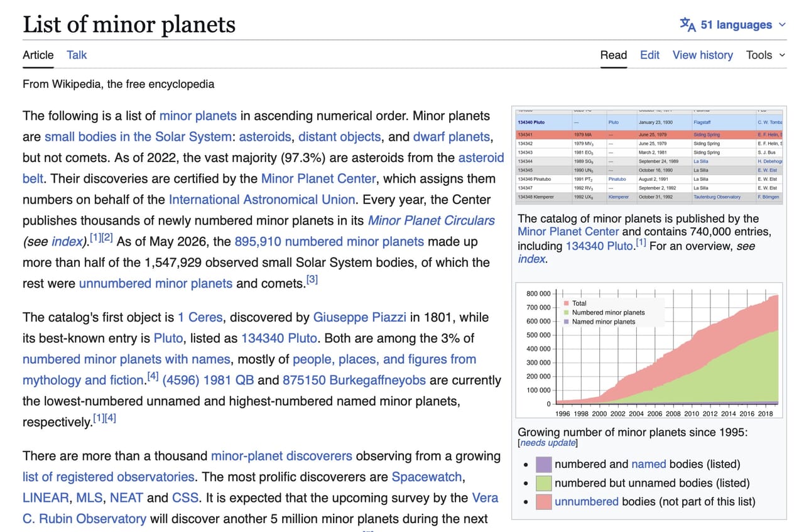Follow the index link in image caption
The image size is (804, 532).
point(531,258)
